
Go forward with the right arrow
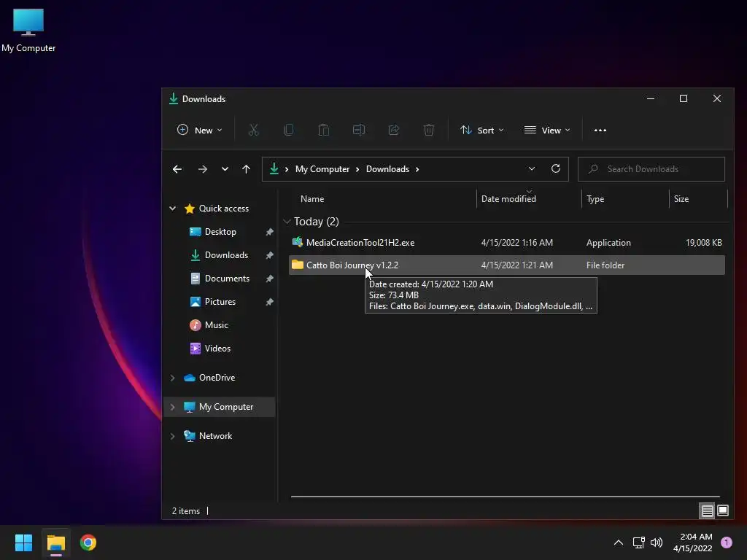[x=203, y=169]
